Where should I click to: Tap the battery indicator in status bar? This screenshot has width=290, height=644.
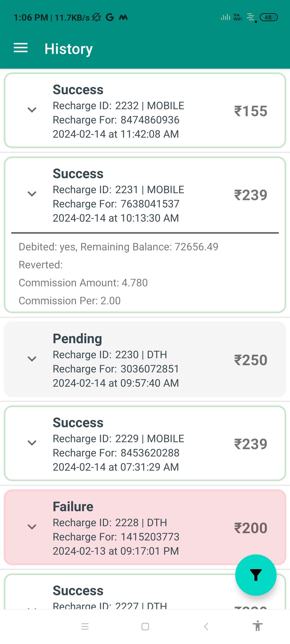pyautogui.click(x=269, y=17)
